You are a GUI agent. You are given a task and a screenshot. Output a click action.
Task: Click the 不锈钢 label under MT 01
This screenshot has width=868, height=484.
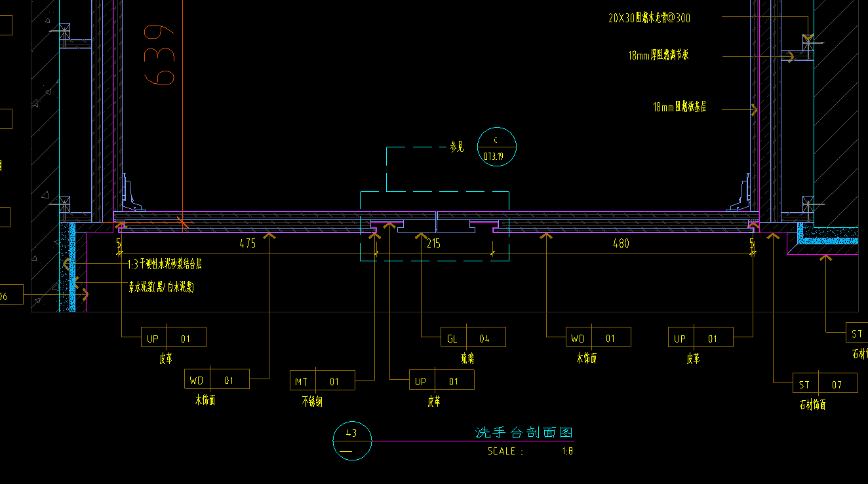tap(313, 401)
